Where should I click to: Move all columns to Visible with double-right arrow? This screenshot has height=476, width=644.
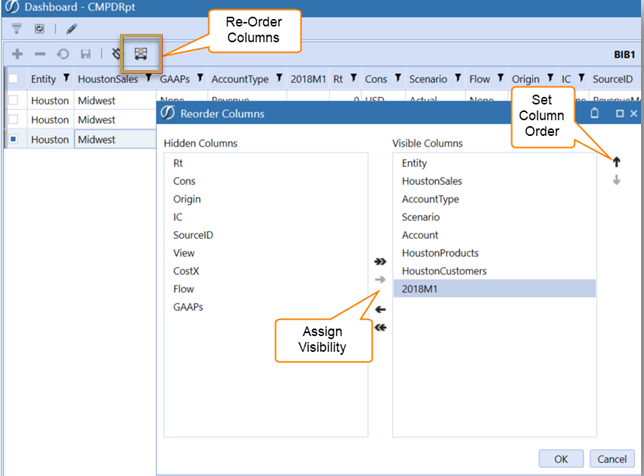[380, 260]
